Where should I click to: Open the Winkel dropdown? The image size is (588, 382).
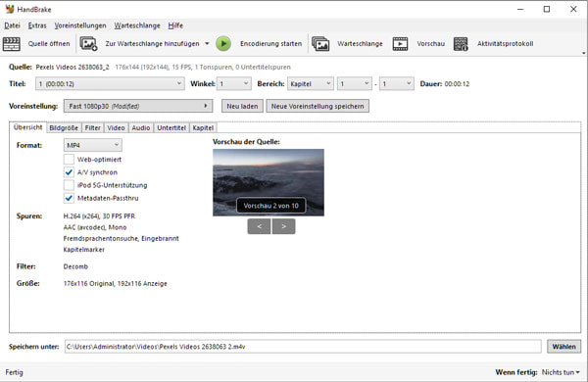(234, 83)
